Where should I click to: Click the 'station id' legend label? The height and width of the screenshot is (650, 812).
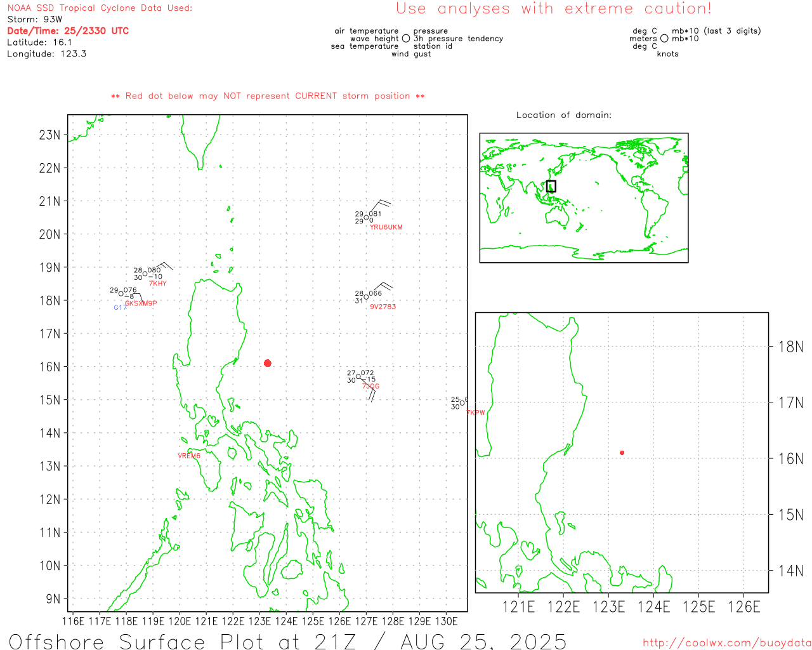[x=433, y=46]
